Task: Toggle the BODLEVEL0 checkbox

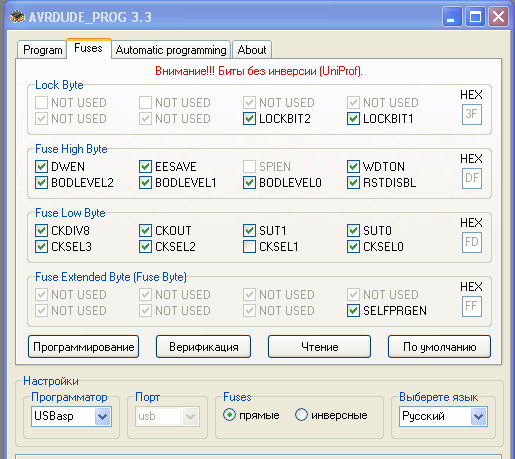Action: coord(249,183)
